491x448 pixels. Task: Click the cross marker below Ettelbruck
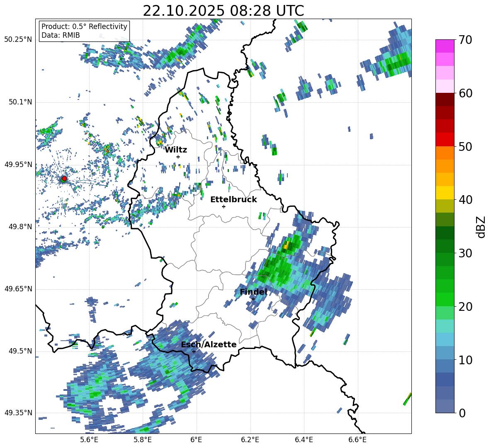pos(224,206)
